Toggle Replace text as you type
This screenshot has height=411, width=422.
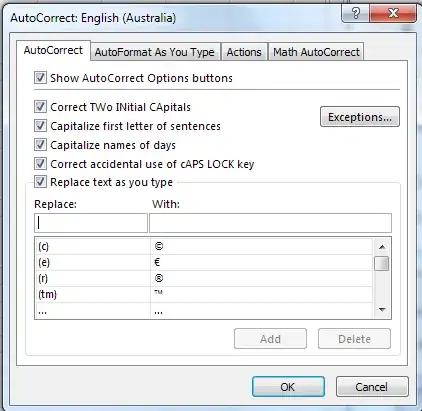tap(40, 182)
